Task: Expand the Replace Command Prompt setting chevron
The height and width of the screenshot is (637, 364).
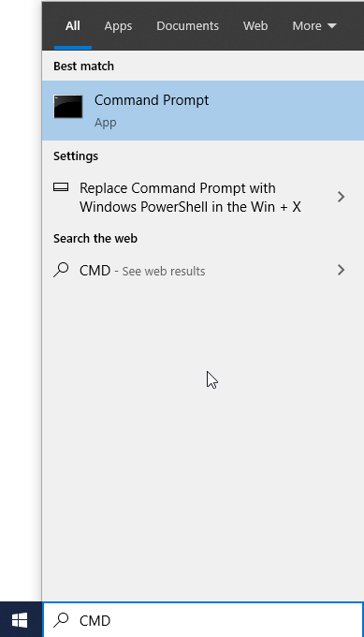Action: point(341,197)
